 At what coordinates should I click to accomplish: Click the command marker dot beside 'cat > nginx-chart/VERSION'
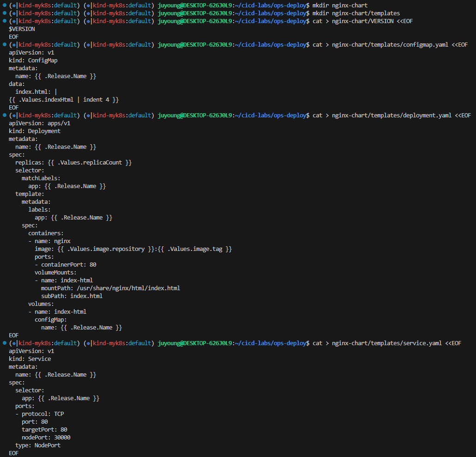tap(5, 21)
